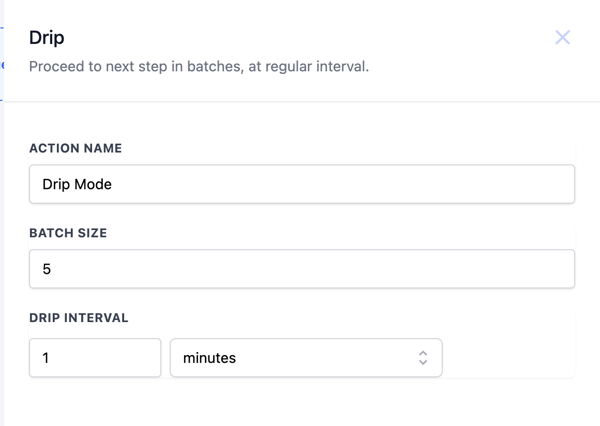Click the value 5 in Batch Size
The image size is (600, 426).
point(47,269)
